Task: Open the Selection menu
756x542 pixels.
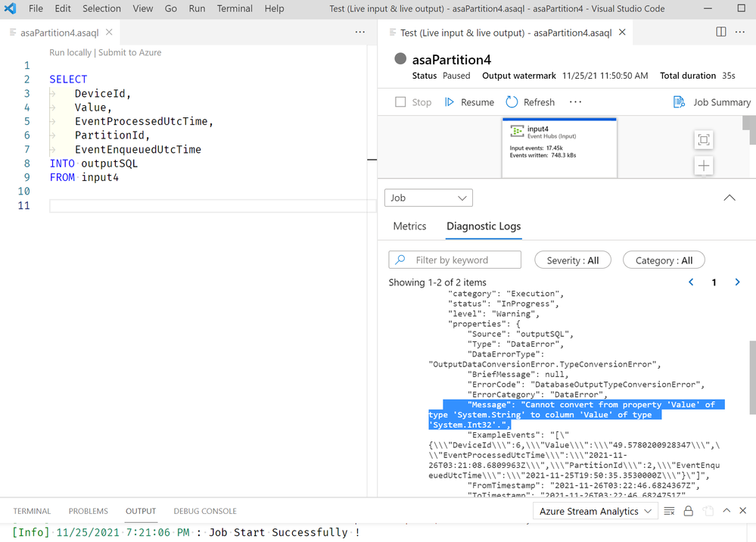Action: tap(101, 8)
